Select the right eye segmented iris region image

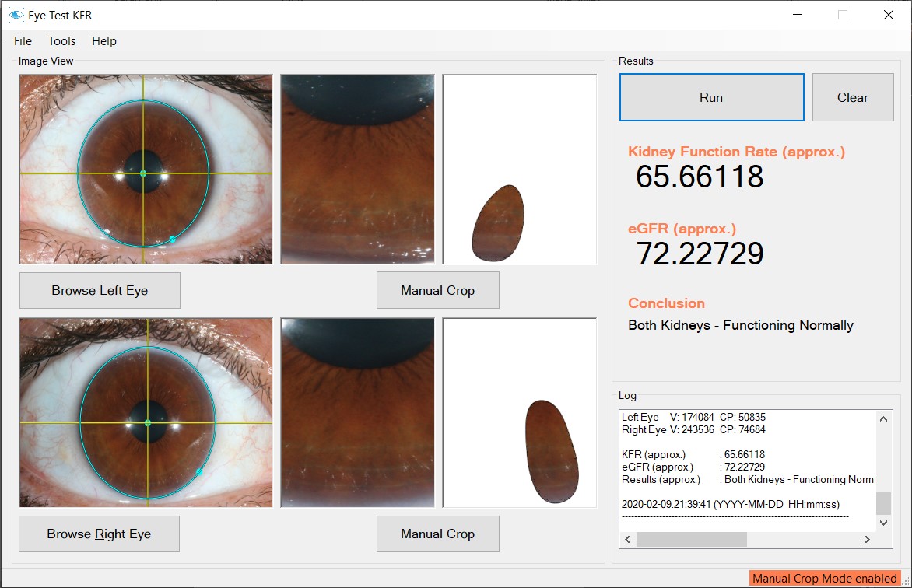pos(519,412)
